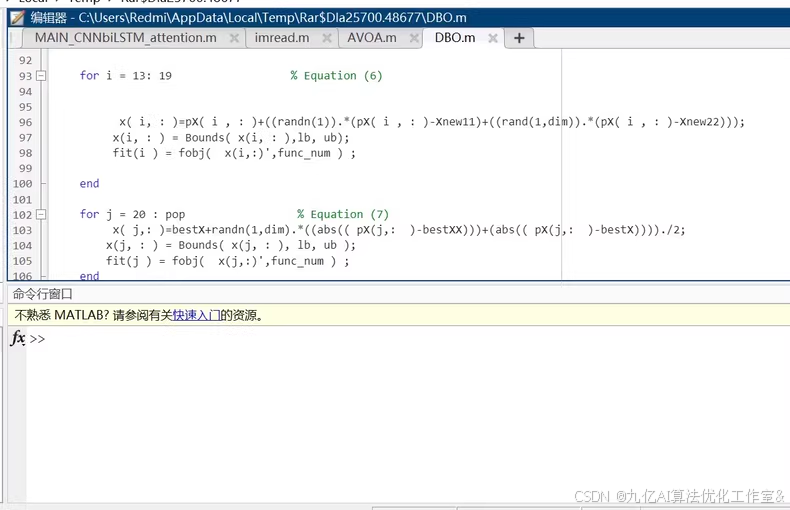Click the fx function browser icon
Viewport: 790px width, 510px height.
coord(18,338)
